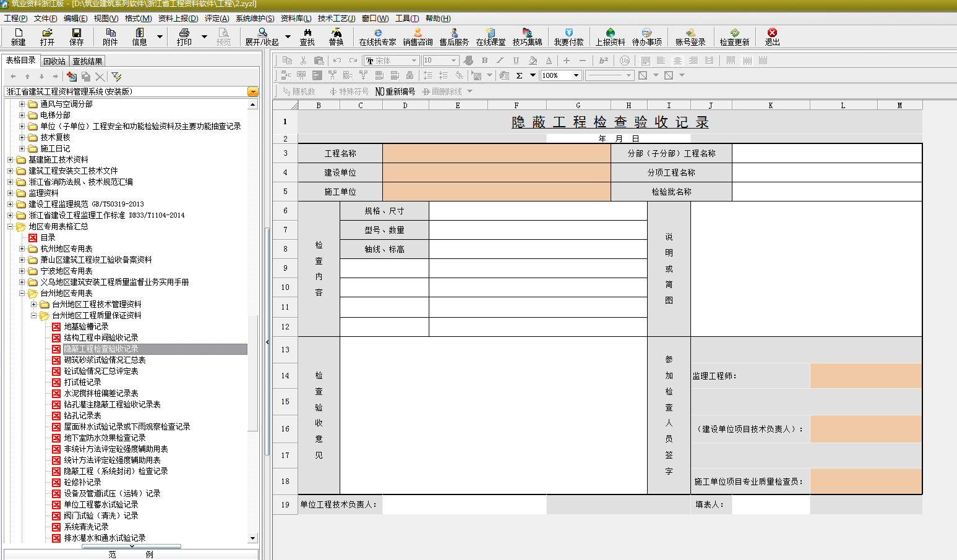Open the font size 10 dropdown
The width and height of the screenshot is (957, 560).
pyautogui.click(x=453, y=61)
